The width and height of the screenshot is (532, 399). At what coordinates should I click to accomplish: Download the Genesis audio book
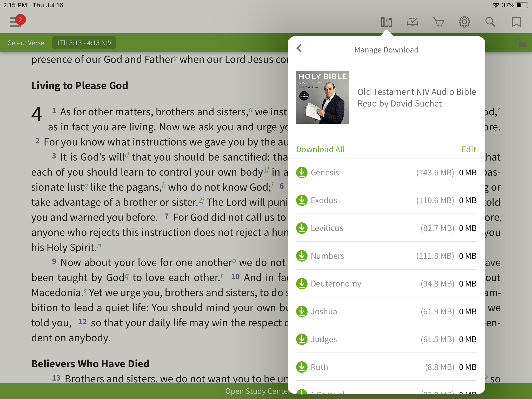point(302,172)
